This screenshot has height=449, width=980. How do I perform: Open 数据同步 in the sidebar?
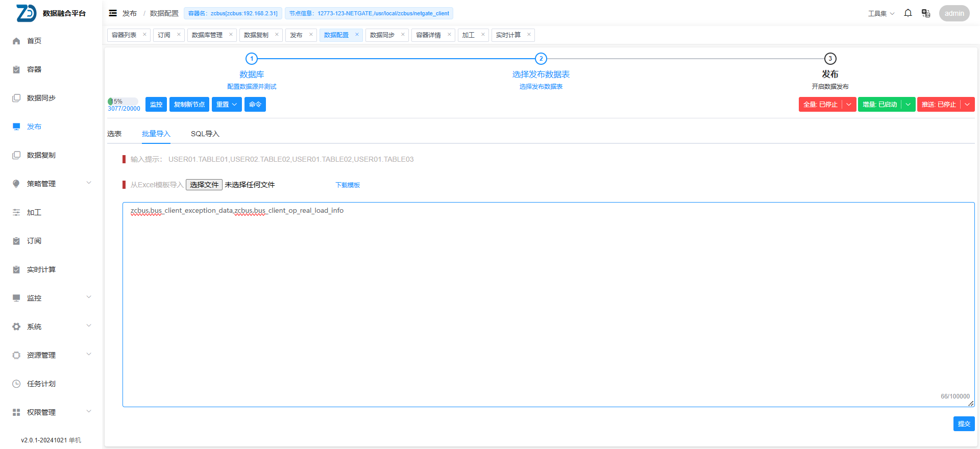point(41,98)
